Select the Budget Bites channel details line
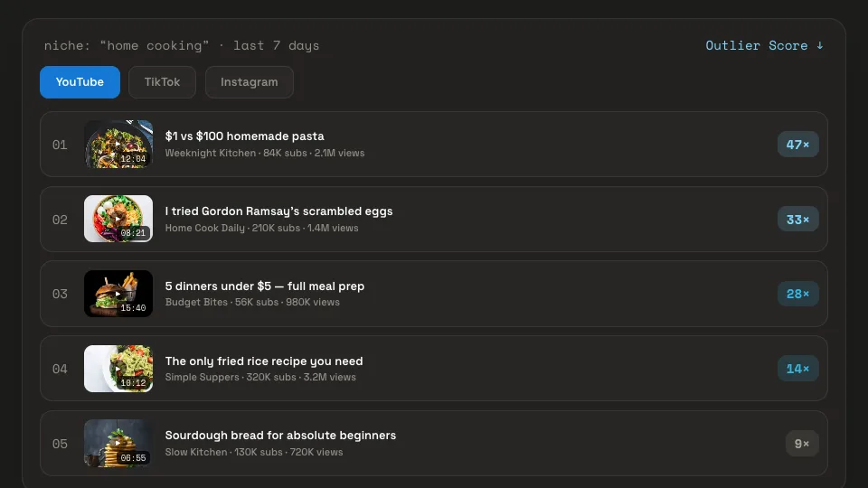 click(x=252, y=302)
